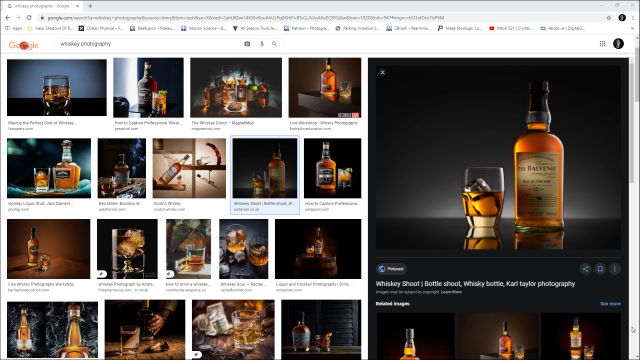This screenshot has width=640, height=360.
Task: Click the Learn More copyright link
Action: tap(451, 292)
